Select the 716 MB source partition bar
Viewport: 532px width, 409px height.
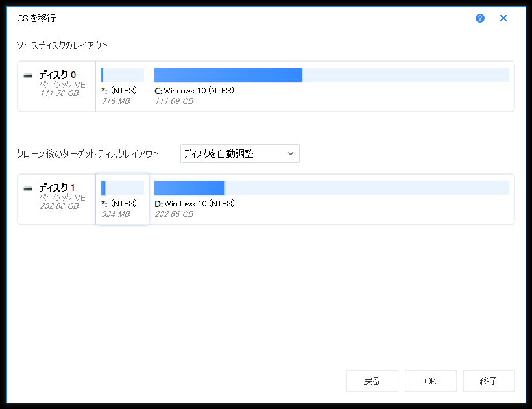coord(123,75)
